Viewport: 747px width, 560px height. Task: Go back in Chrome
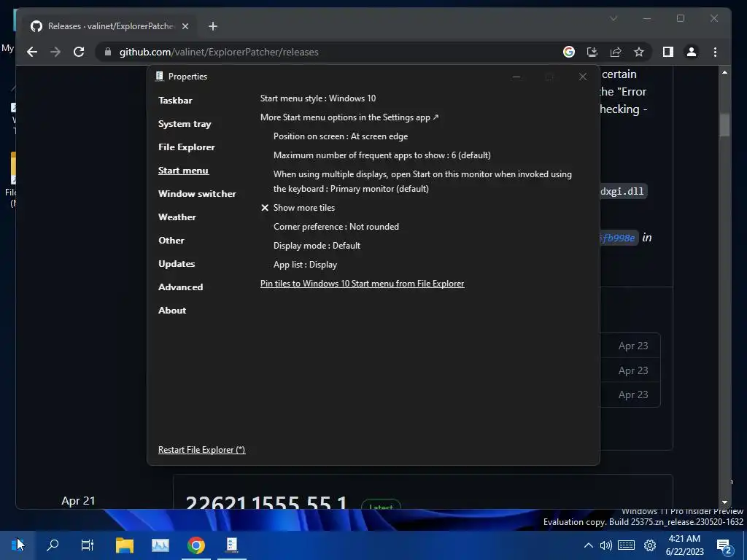[32, 52]
